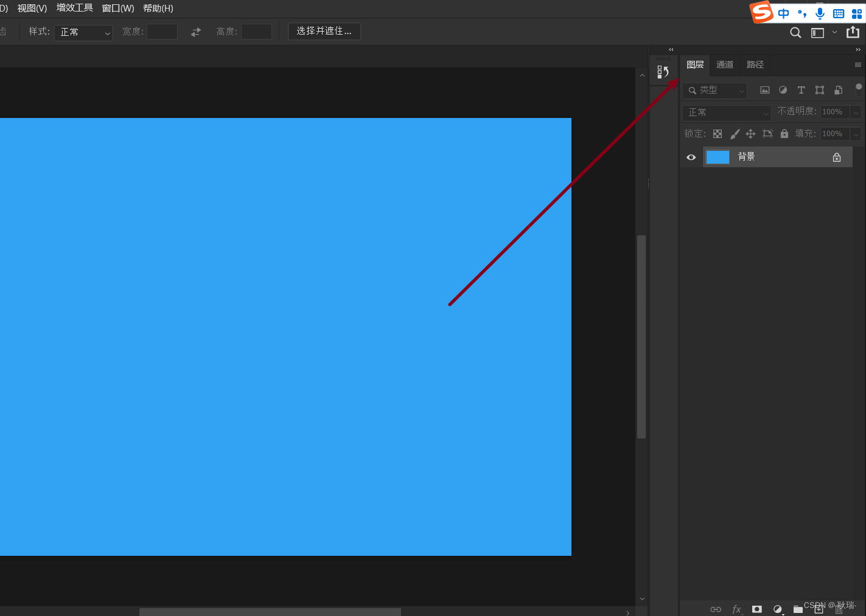Toggle Sogou 中 Chinese/English mode

[x=784, y=13]
